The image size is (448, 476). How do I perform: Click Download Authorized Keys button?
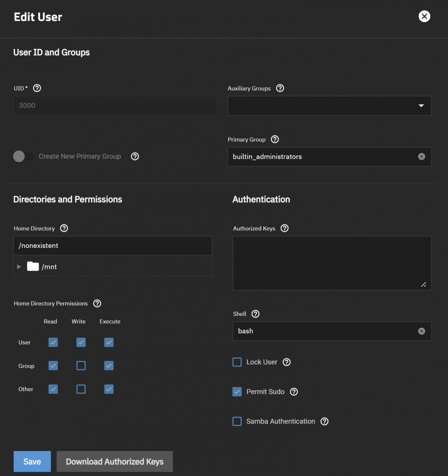115,461
